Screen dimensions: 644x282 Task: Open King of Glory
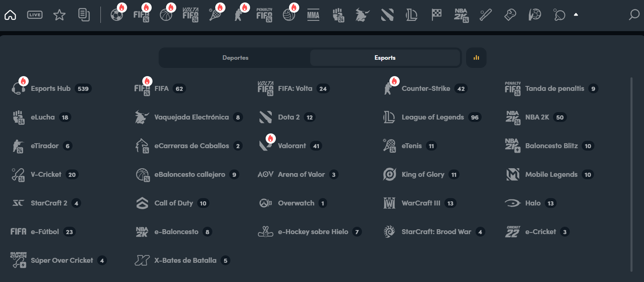click(421, 174)
